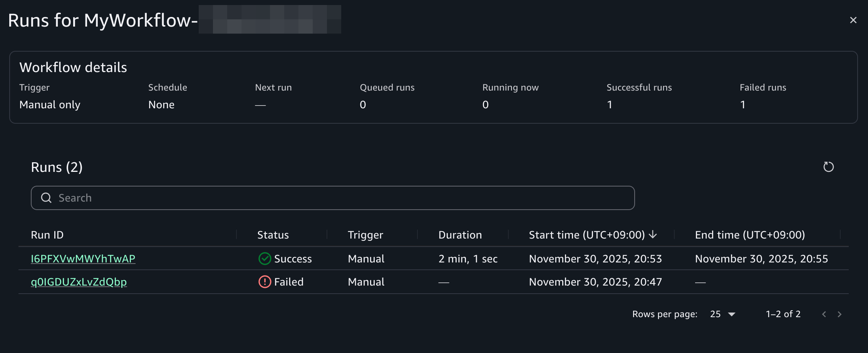Open run I6PFXVwMWYhTwAP details
The image size is (868, 353).
click(83, 259)
